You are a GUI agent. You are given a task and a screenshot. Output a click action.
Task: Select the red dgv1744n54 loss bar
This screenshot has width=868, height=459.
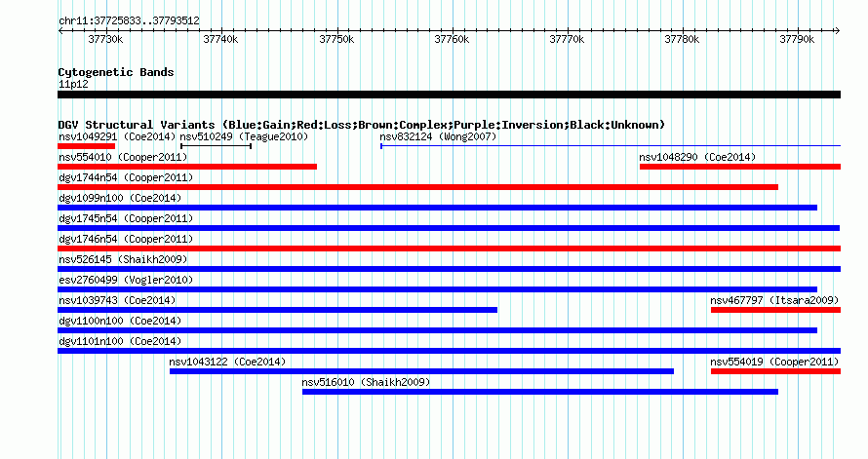click(418, 187)
